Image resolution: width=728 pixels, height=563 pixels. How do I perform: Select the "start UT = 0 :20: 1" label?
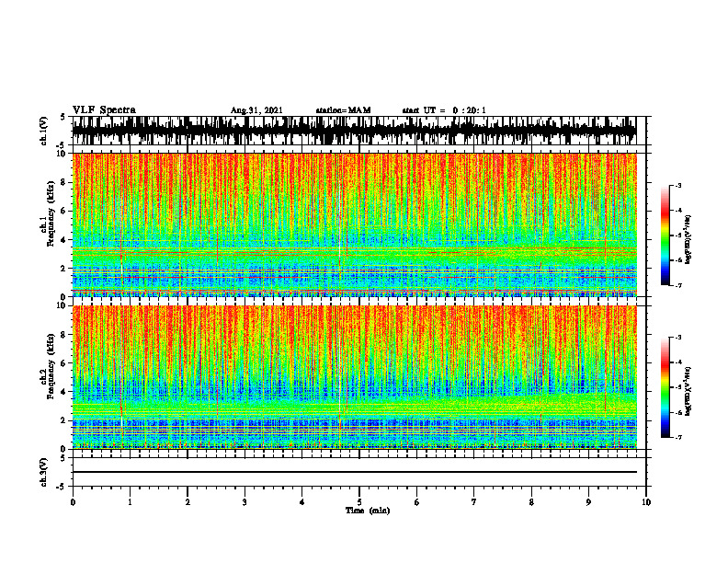[444, 110]
